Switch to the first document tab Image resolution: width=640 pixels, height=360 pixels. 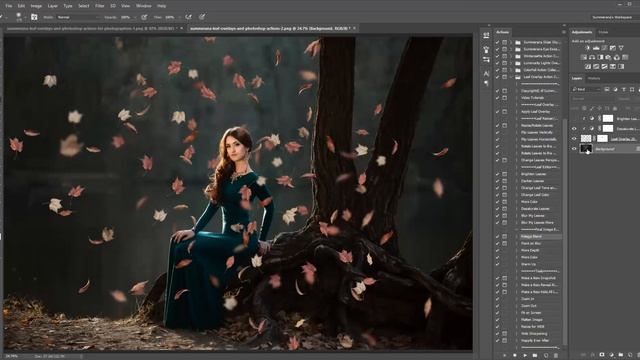pyautogui.click(x=95, y=29)
